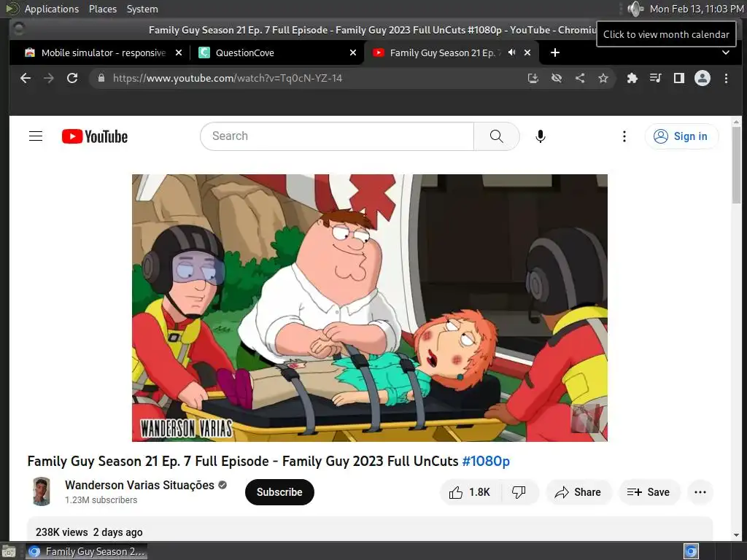Click the crossed-eye icon in the address bar

click(x=557, y=78)
